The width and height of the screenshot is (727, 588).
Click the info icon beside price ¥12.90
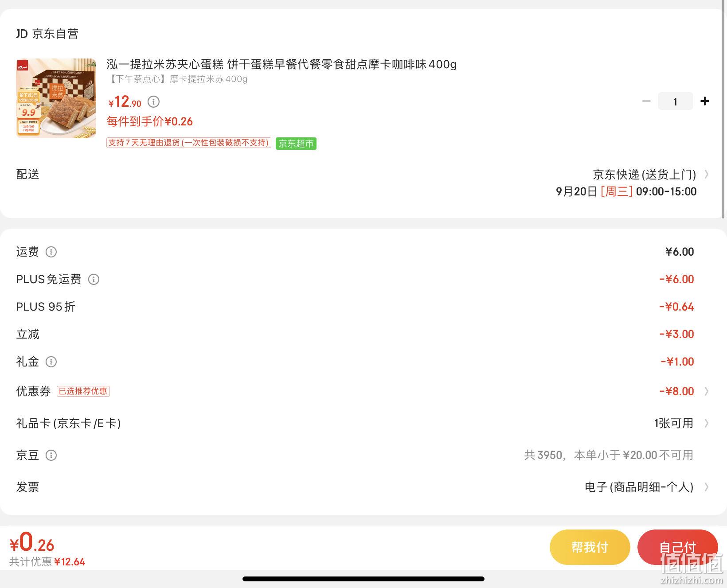pos(153,102)
